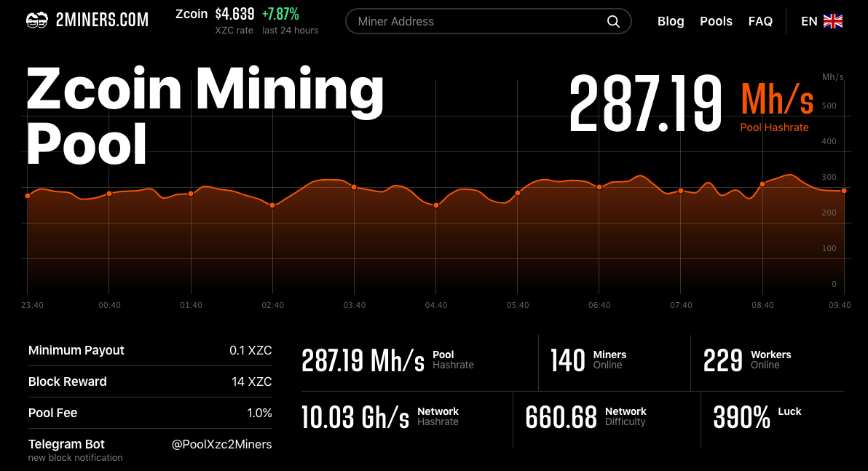Viewport: 868px width, 471px height.
Task: Select the 05:40 chart data point
Action: (x=518, y=193)
